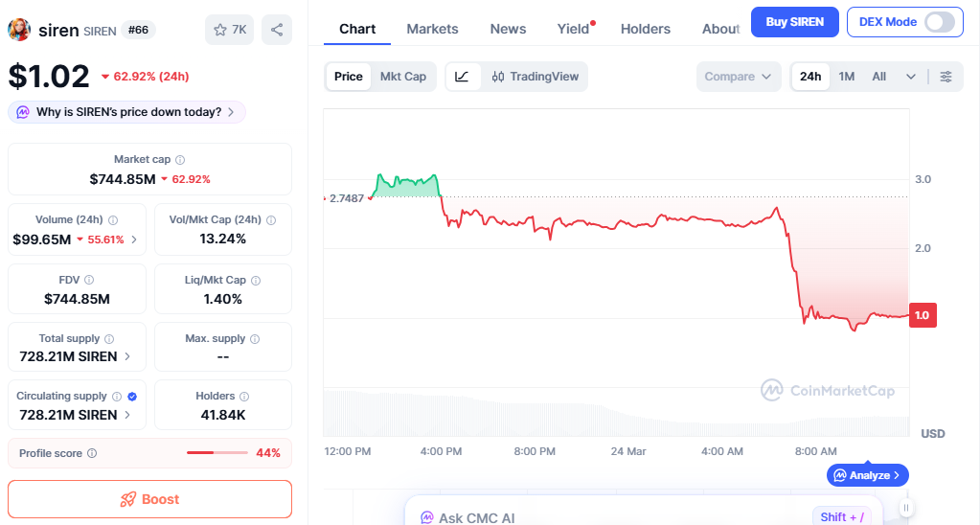Click the Buy SIREN button
The image size is (980, 525).
pyautogui.click(x=795, y=22)
